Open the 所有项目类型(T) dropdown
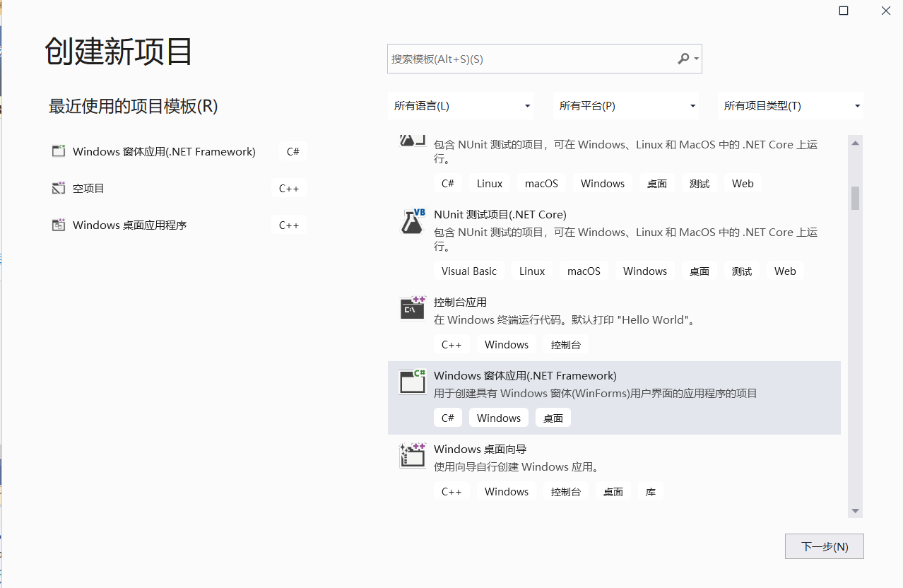 coord(791,106)
